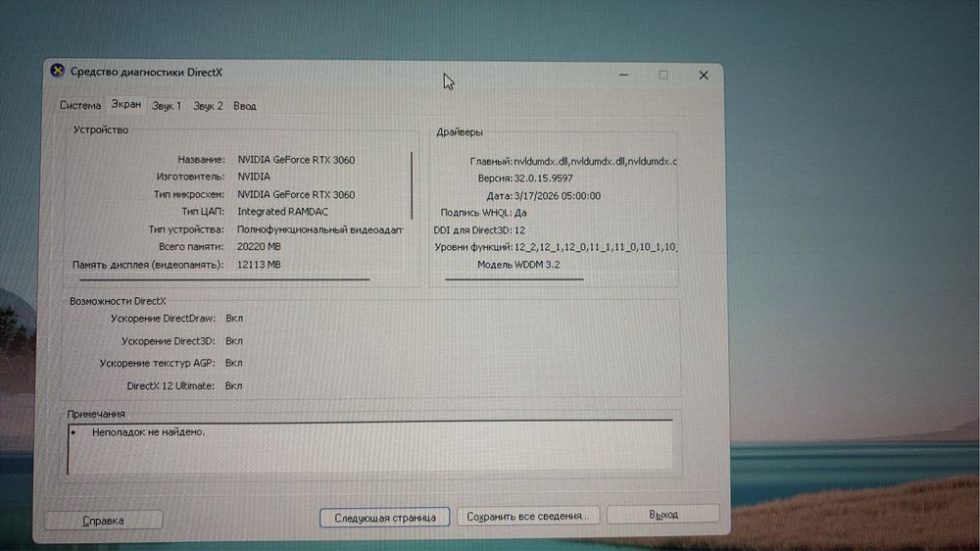Click the Подпись WHQL: Да entry
This screenshot has height=551, width=980.
pyautogui.click(x=483, y=213)
